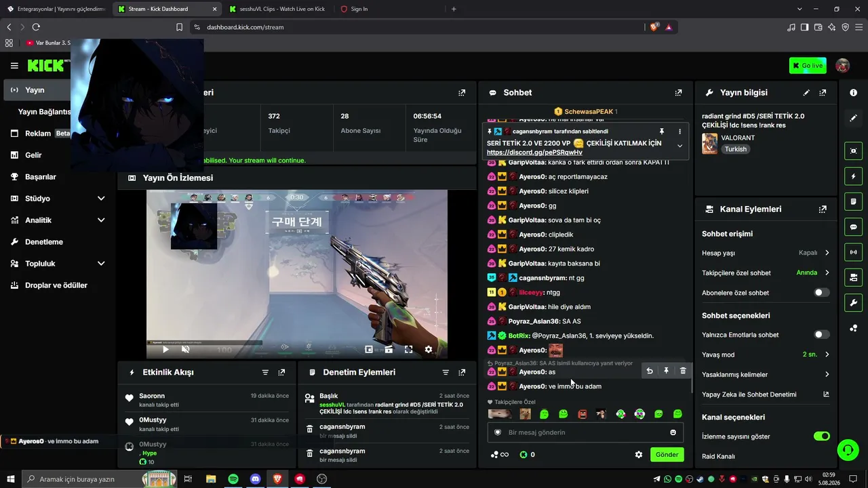Open the discord.gg/pePSRqwHv link
Viewport: 868px width, 488px height.
click(x=534, y=152)
